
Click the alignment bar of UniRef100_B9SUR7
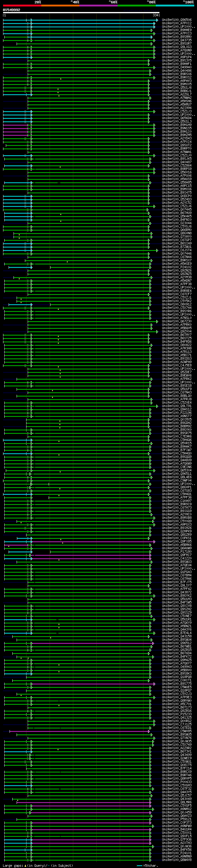point(85,44)
